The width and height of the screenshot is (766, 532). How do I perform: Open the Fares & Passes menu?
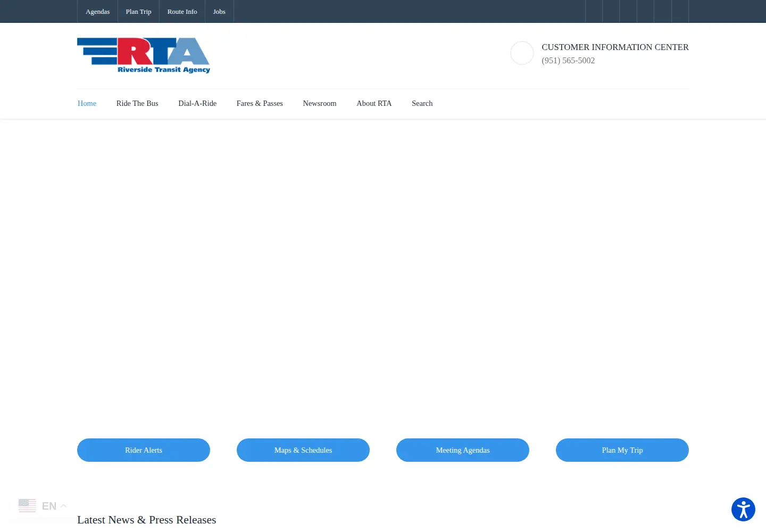260,103
